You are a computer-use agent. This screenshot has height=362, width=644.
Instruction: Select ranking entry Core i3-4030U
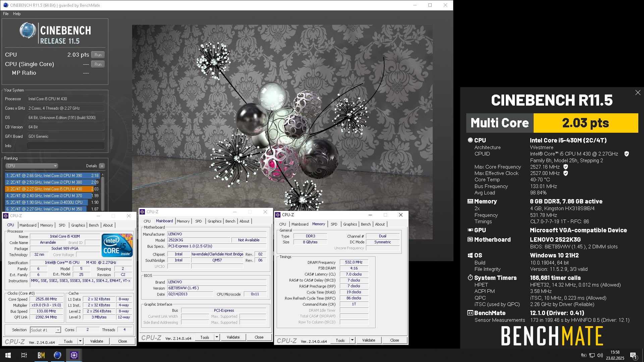(52, 202)
